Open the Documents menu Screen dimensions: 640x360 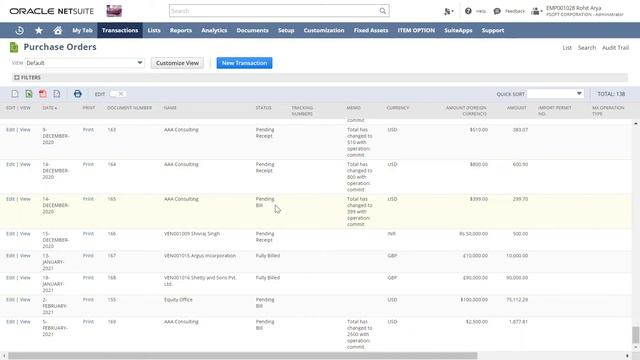[252, 30]
